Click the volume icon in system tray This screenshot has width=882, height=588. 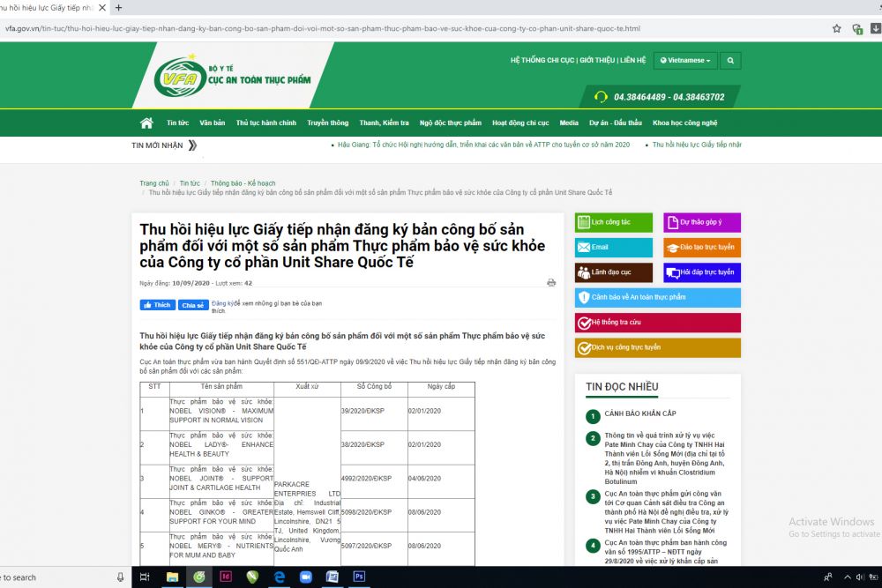(860, 577)
